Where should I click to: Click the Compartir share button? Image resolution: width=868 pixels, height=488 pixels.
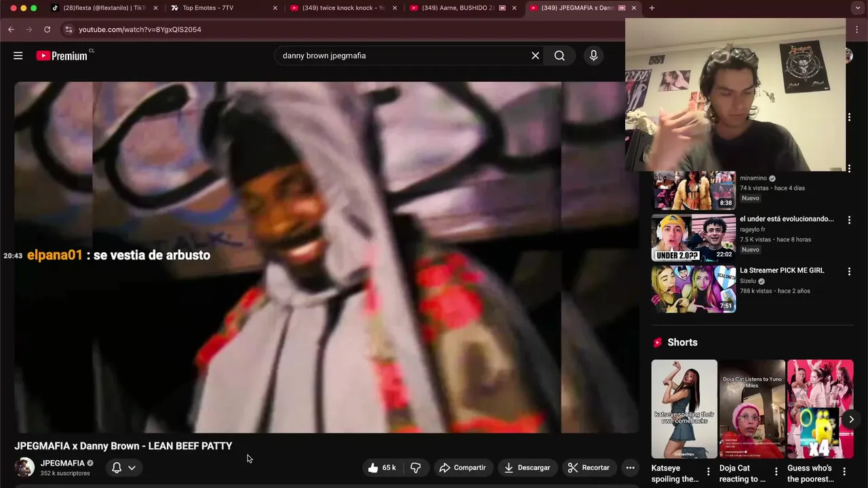(462, 468)
